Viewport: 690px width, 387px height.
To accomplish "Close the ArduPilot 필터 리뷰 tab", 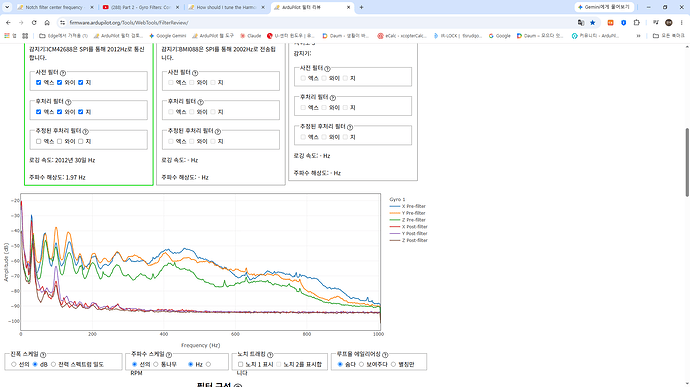I will [349, 7].
